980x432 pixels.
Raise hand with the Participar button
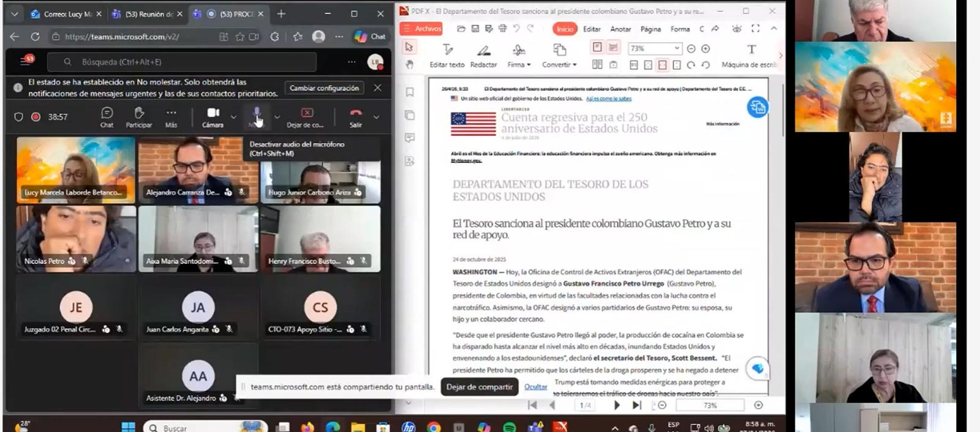[x=139, y=116]
